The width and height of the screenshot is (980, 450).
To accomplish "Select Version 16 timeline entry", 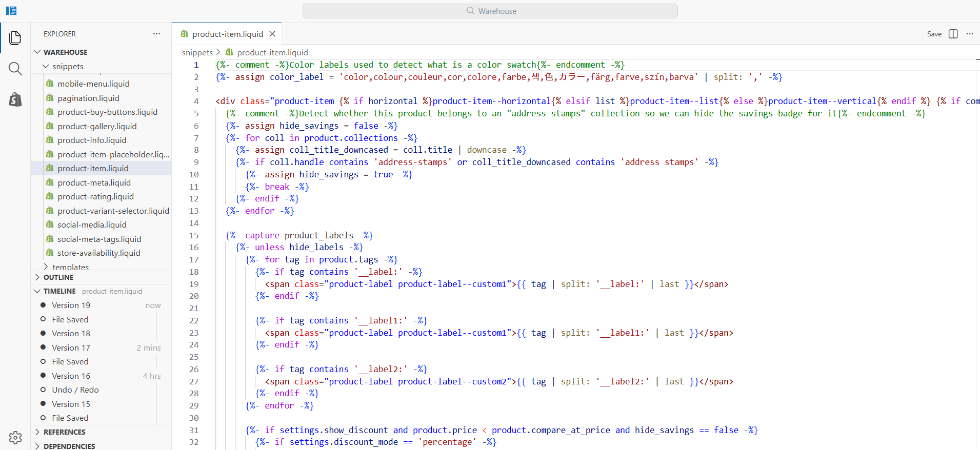I will [x=101, y=376].
